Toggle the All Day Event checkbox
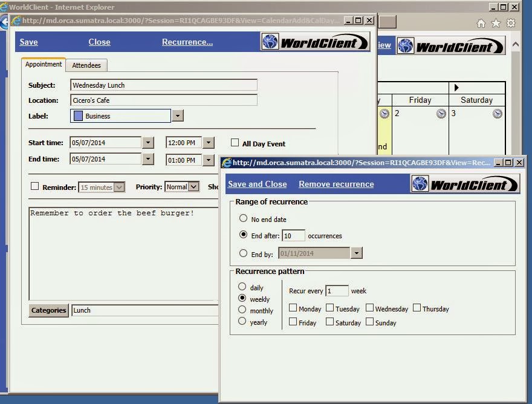 [x=235, y=143]
